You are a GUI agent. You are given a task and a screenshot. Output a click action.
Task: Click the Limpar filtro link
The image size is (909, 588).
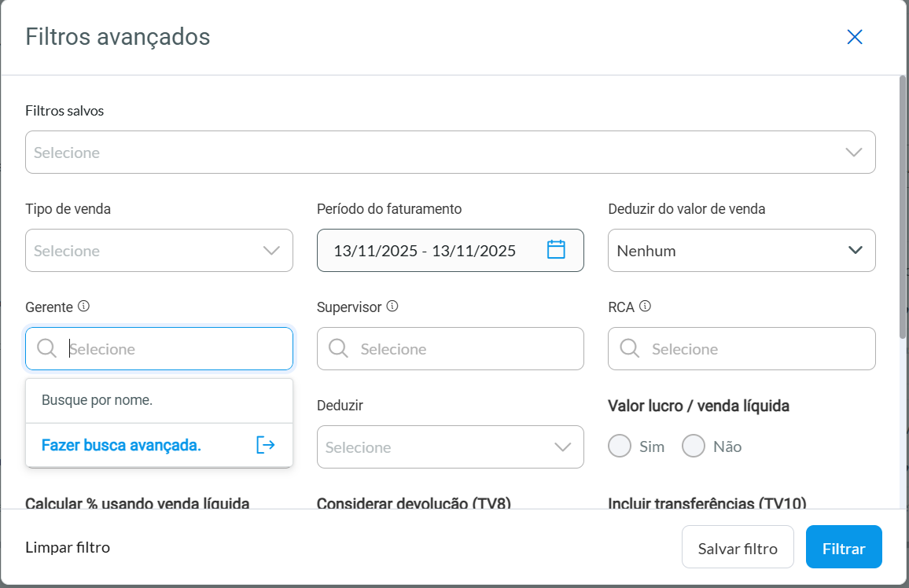click(68, 547)
